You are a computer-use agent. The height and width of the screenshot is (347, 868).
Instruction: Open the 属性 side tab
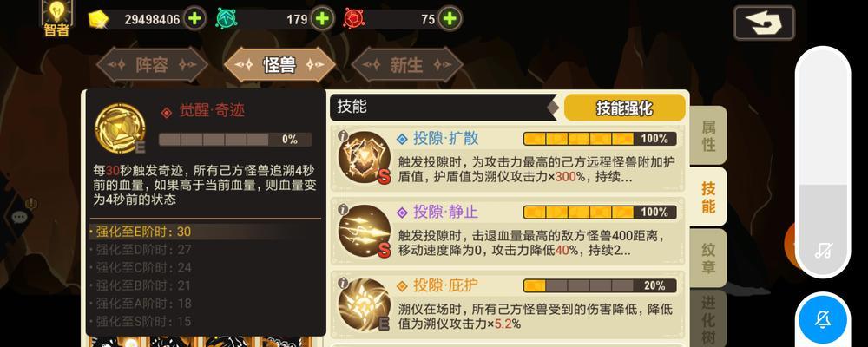pos(708,135)
